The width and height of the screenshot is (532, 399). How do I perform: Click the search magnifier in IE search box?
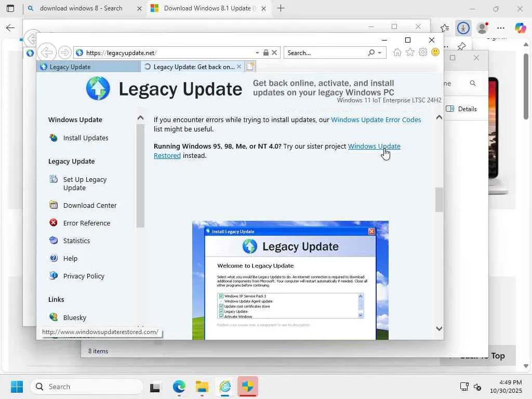coord(371,52)
